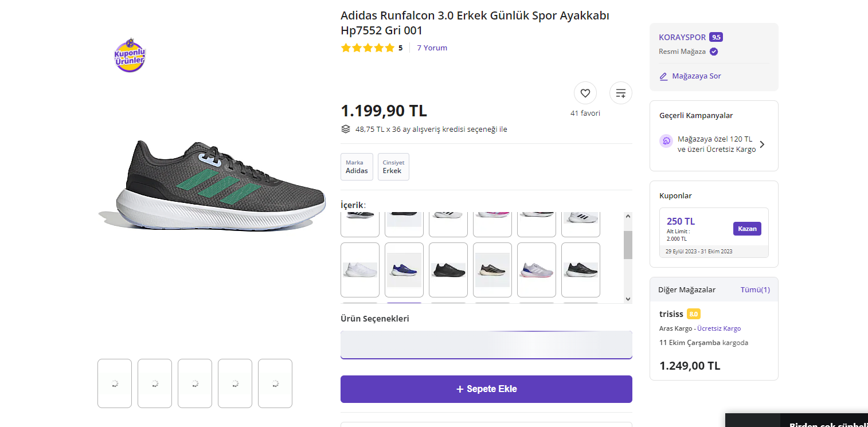Click Kazan to claim 250 TL coupon
The width and height of the screenshot is (868, 427).
click(747, 229)
